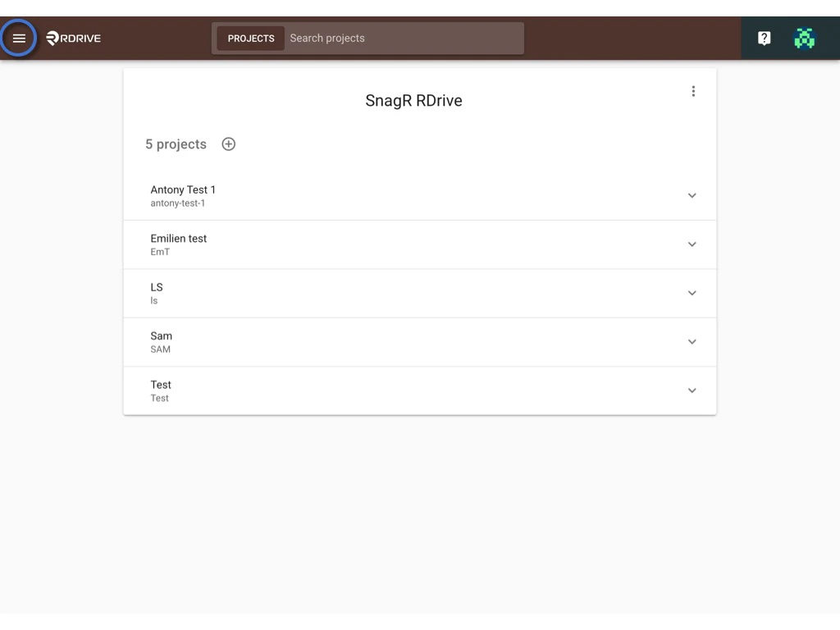The image size is (840, 630).
Task: Expand the Sam project row
Action: (x=692, y=341)
